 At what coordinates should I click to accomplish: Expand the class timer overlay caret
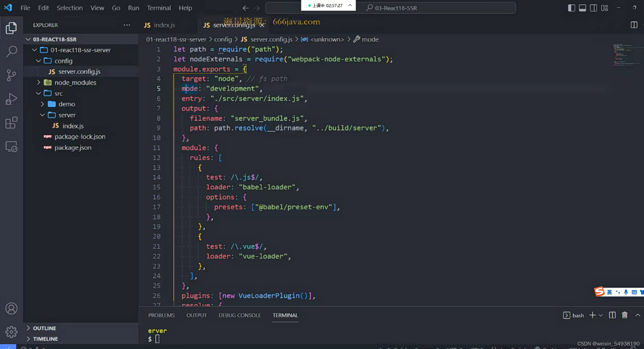pyautogui.click(x=350, y=5)
